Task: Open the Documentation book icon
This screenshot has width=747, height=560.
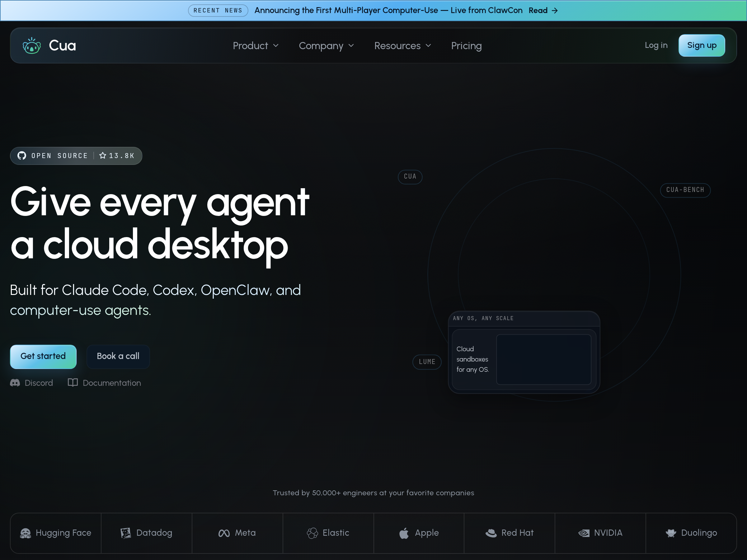Action: [x=73, y=382]
